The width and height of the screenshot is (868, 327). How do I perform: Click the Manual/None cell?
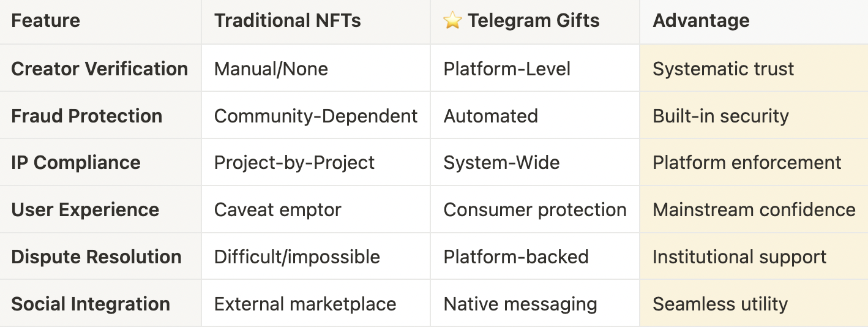point(316,69)
